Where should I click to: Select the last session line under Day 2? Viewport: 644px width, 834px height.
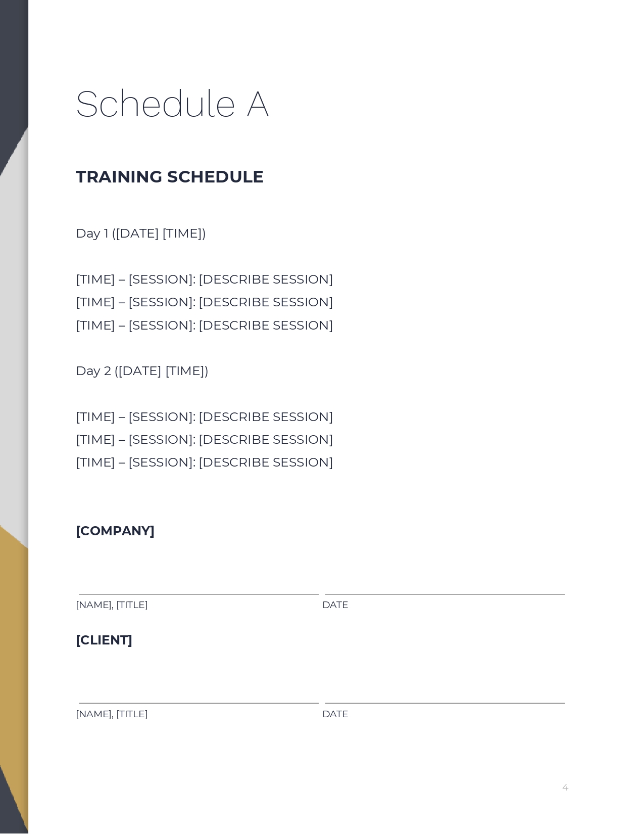pyautogui.click(x=204, y=462)
